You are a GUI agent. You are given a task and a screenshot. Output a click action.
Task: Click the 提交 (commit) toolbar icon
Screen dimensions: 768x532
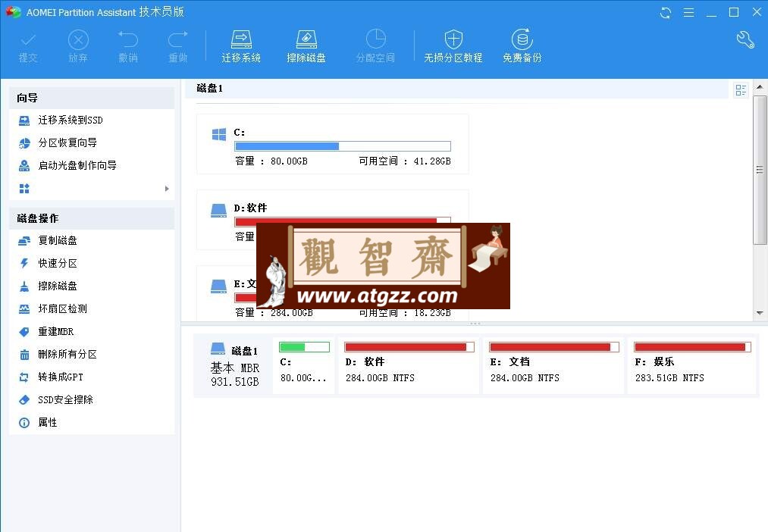click(28, 47)
